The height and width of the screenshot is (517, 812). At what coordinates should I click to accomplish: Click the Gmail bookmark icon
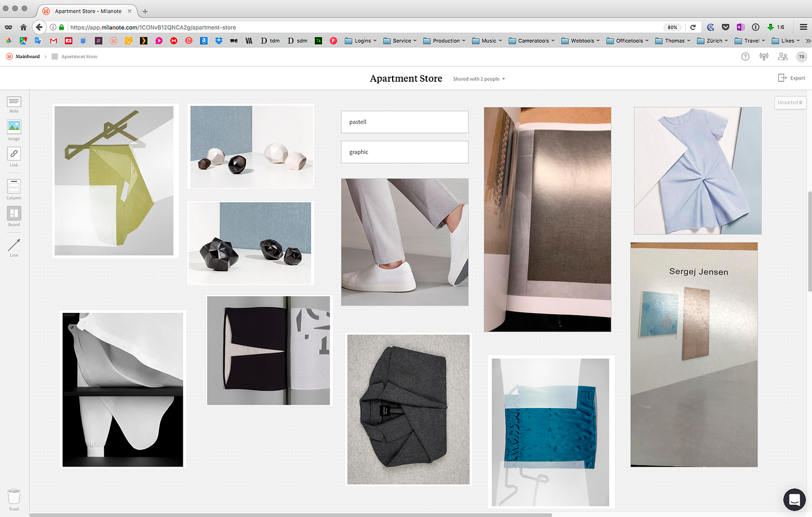[53, 41]
